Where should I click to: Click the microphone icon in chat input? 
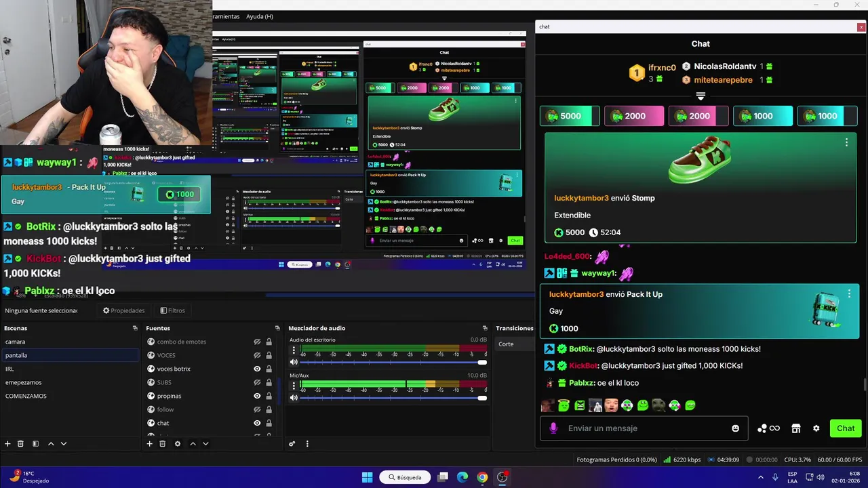pyautogui.click(x=553, y=428)
